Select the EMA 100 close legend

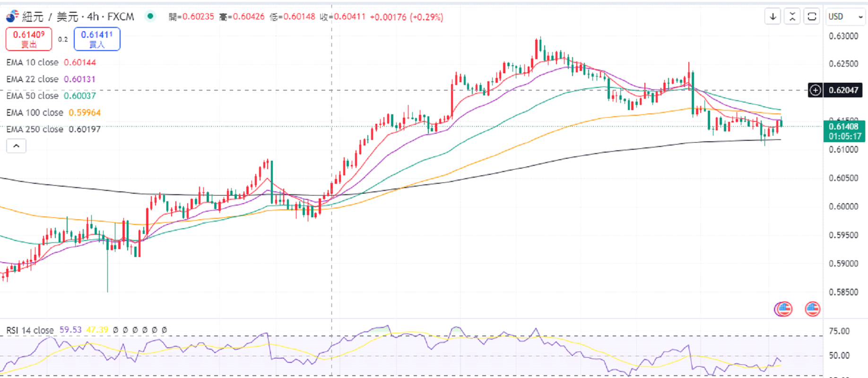pyautogui.click(x=35, y=112)
